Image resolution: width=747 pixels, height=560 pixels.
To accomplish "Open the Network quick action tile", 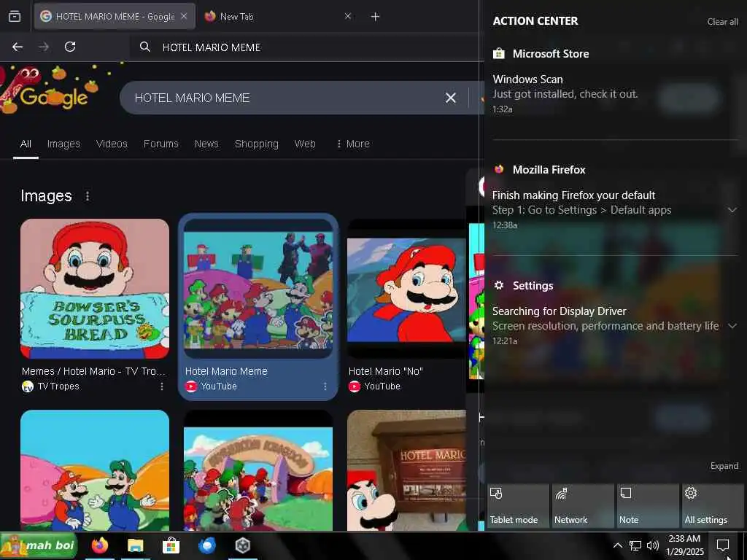I will 583,505.
